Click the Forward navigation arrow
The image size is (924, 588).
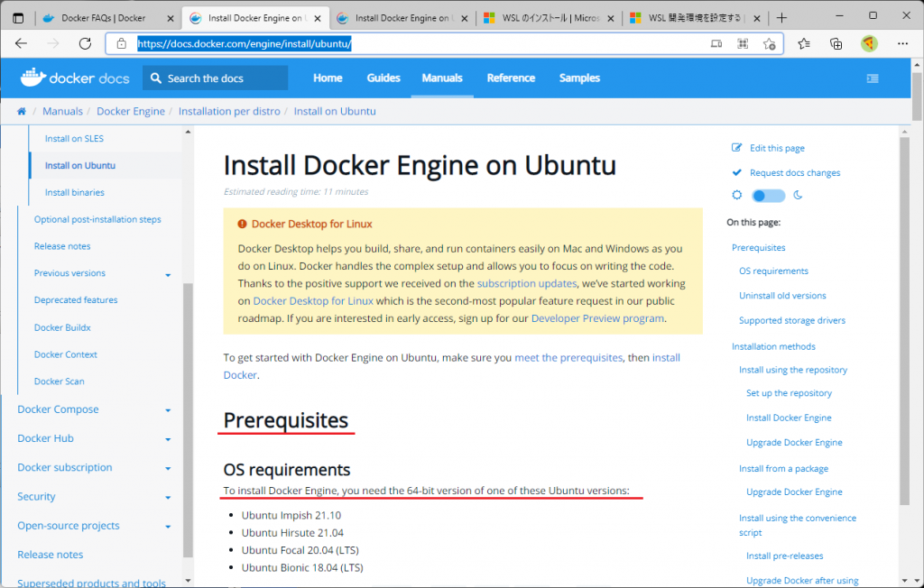tap(53, 43)
